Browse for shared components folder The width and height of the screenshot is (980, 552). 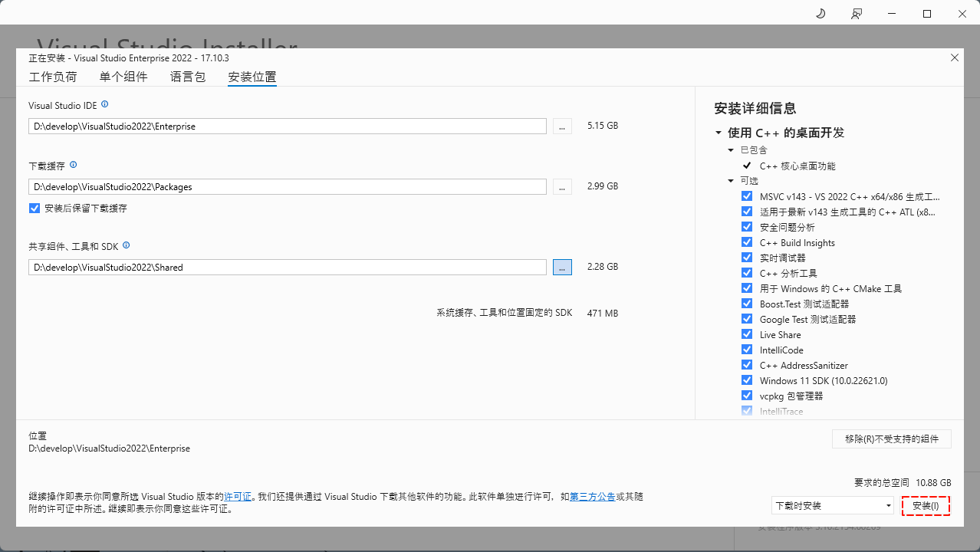tap(562, 267)
